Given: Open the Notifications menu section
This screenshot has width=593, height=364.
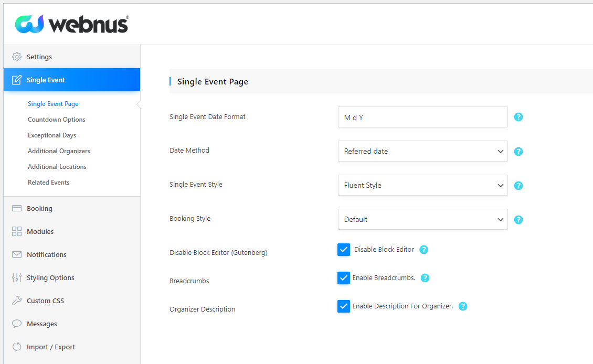Looking at the screenshot, I should tap(72, 254).
